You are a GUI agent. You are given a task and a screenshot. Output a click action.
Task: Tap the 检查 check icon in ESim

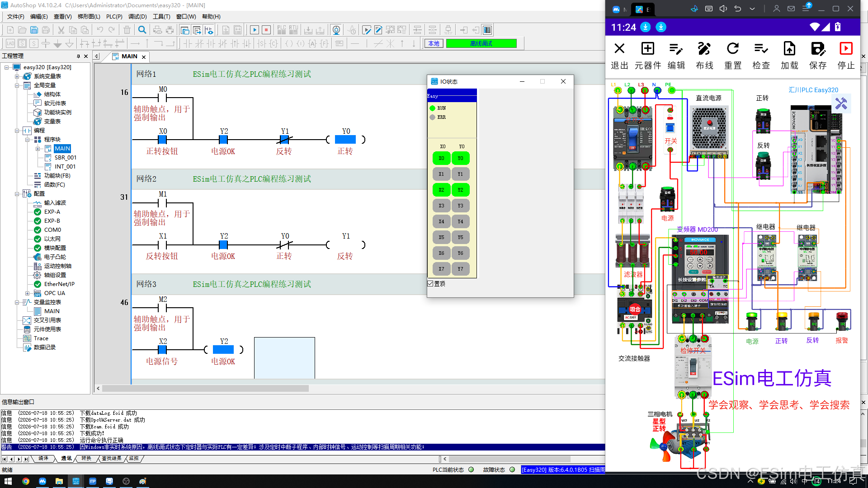[x=761, y=49]
